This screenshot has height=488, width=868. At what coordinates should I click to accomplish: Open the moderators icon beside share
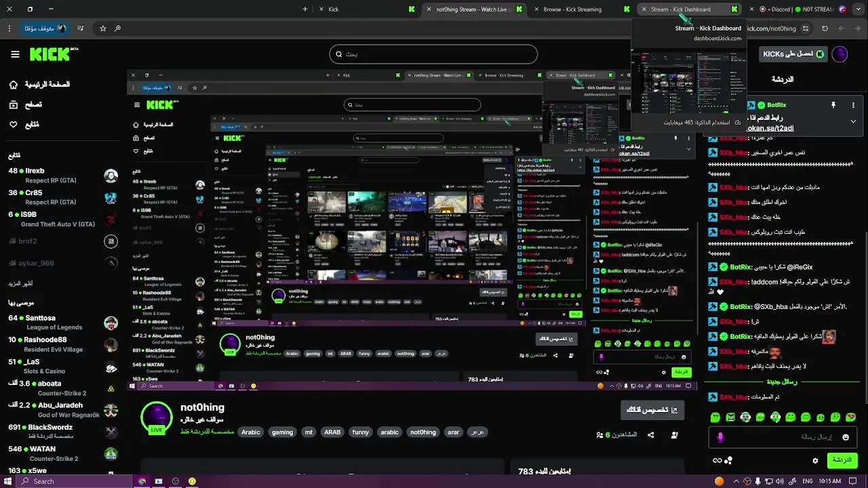[674, 434]
